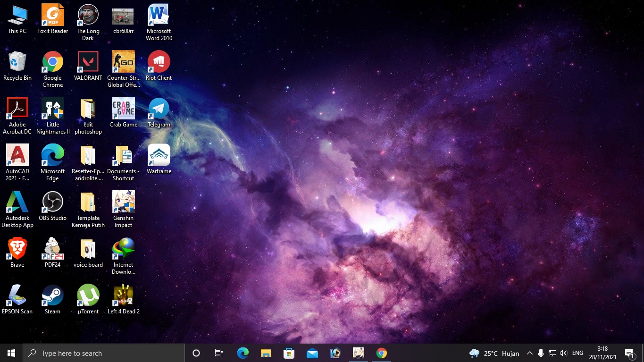Select the Internet Download Manager shortcut
This screenshot has width=644, height=362.
point(124,256)
